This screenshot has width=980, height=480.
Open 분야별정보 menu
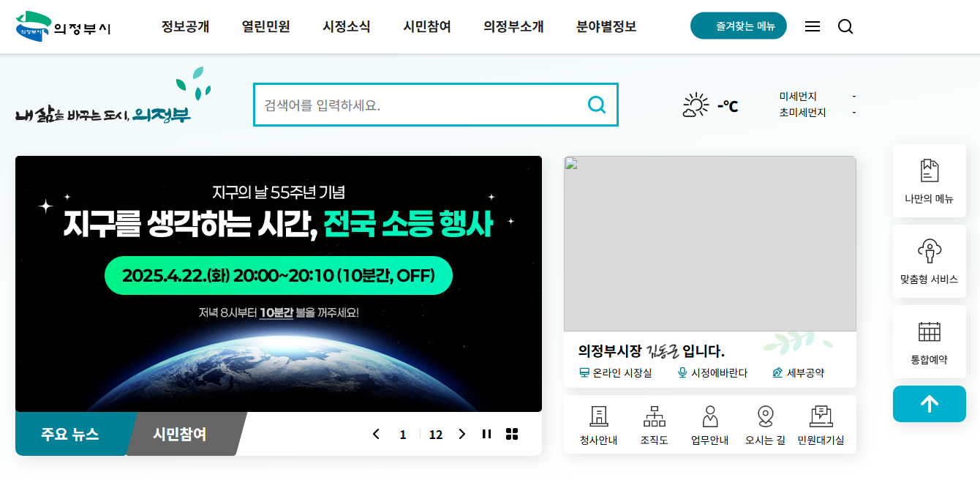click(x=606, y=27)
